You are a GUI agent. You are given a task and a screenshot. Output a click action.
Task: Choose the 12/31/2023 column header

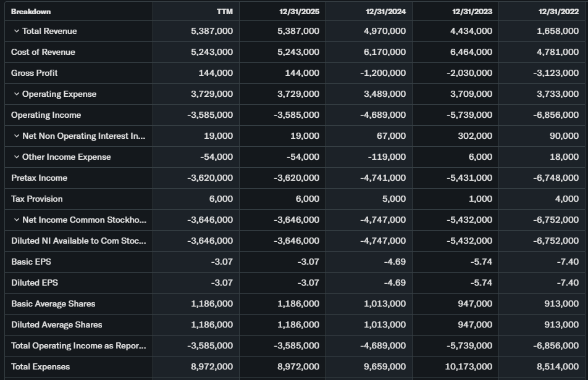click(472, 12)
